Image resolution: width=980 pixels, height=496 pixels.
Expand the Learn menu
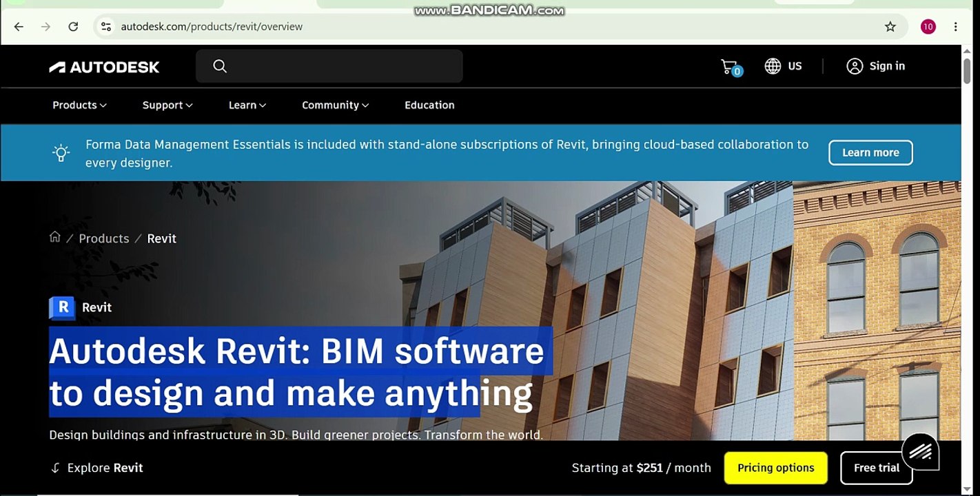click(247, 105)
